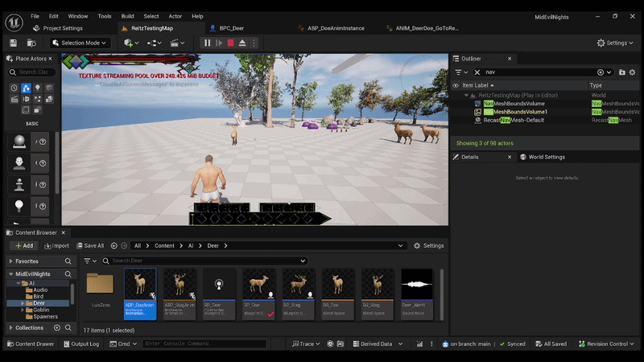The height and width of the screenshot is (362, 644).
Task: Open the Actor menu
Action: 175,16
